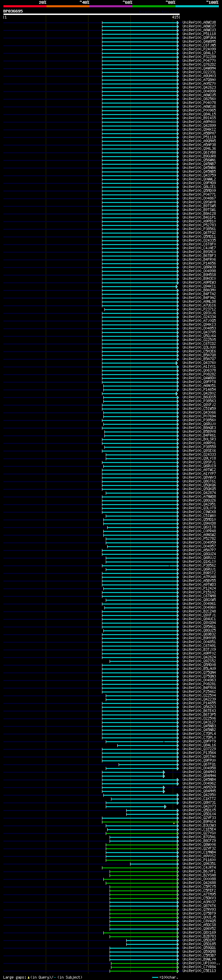Select subject label UniRef100_Q5D1X5
Image resolution: width=222 pixels, height=980 pixels.
point(199,810)
